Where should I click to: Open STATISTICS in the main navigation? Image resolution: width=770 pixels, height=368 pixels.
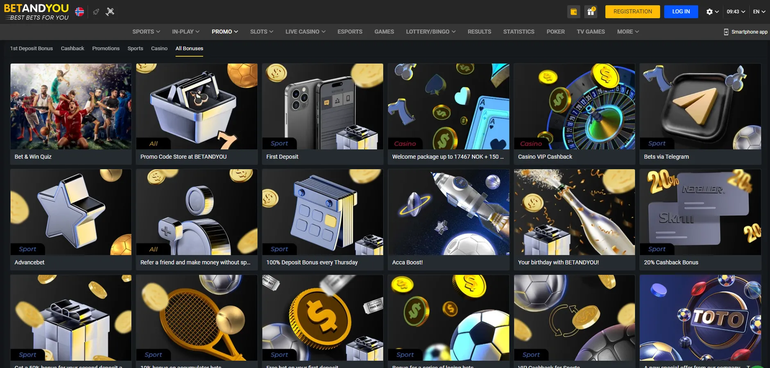click(x=519, y=31)
